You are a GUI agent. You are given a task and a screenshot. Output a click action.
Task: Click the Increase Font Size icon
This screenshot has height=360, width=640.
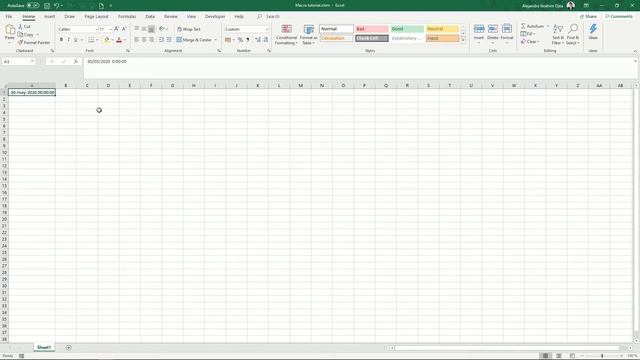tap(117, 29)
